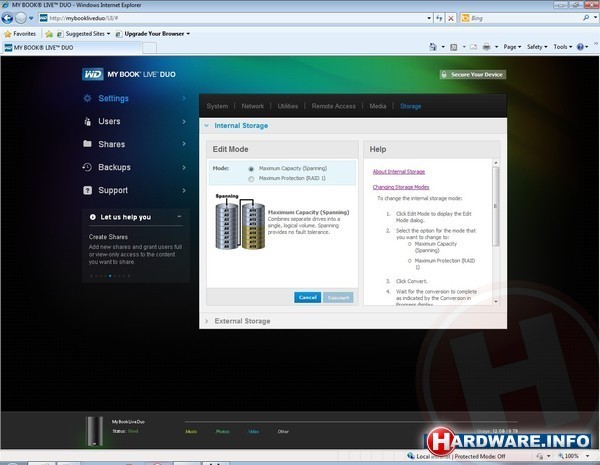Click the Read Mail icon in command bar
Image resolution: width=600 pixels, height=465 pixels.
(x=473, y=47)
